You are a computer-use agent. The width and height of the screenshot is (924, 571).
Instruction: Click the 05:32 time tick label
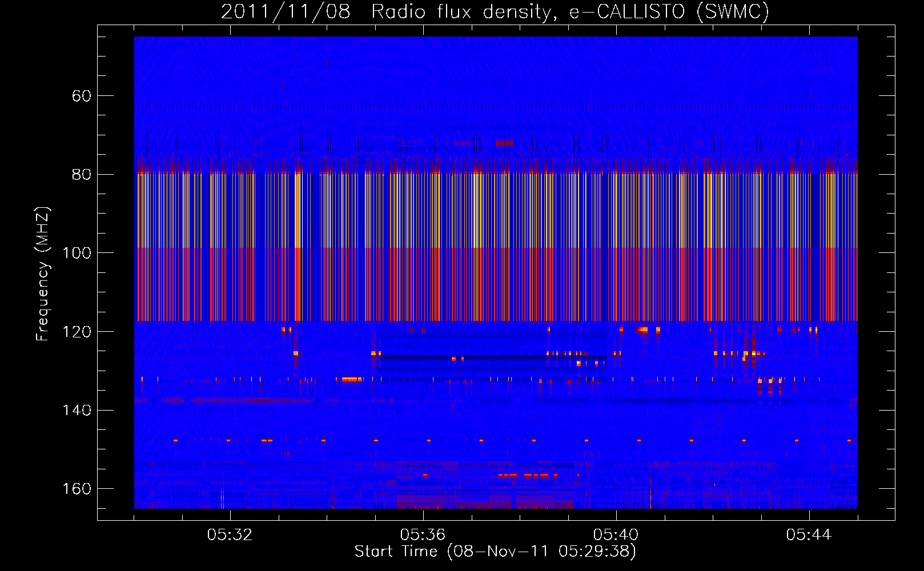[x=230, y=534]
